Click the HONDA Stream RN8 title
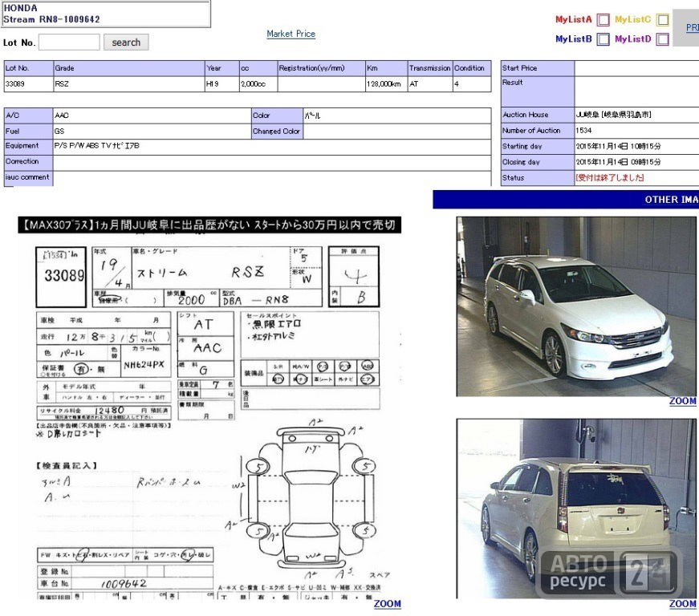The image size is (699, 616). tap(51, 14)
